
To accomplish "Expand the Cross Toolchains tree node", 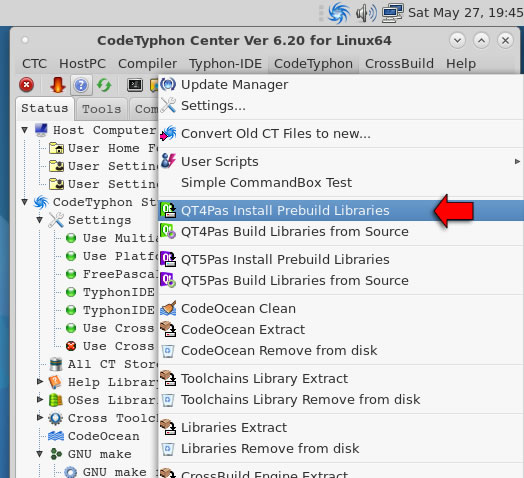I will tap(39, 417).
